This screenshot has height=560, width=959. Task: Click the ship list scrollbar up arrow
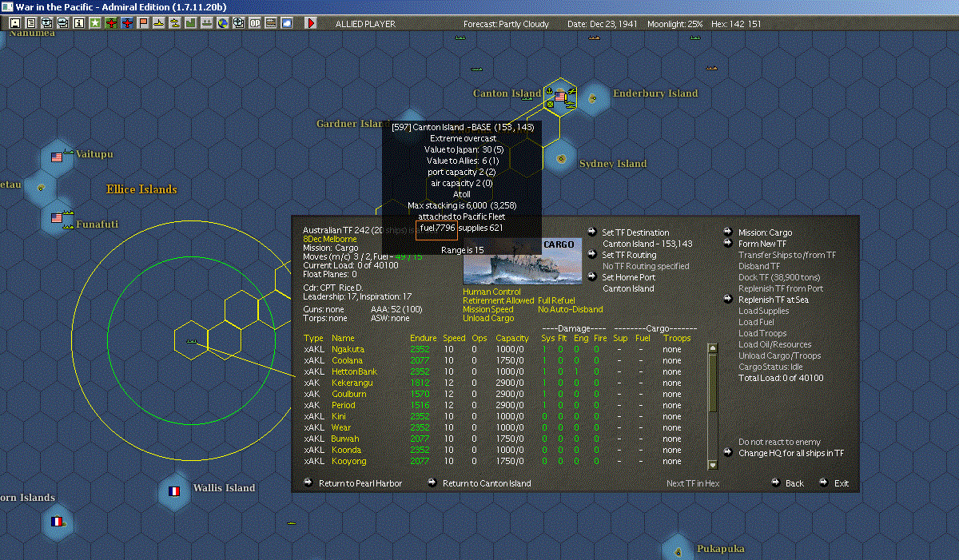(713, 348)
